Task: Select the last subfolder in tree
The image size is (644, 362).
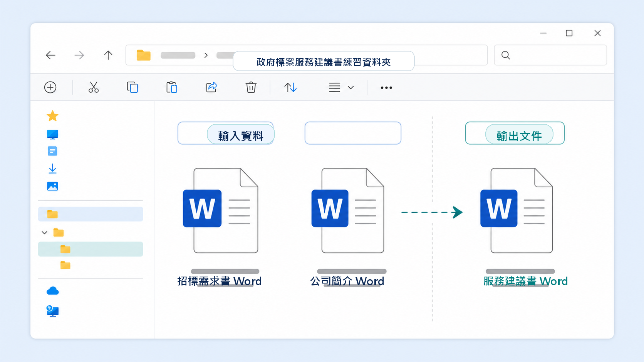Action: pos(65,265)
